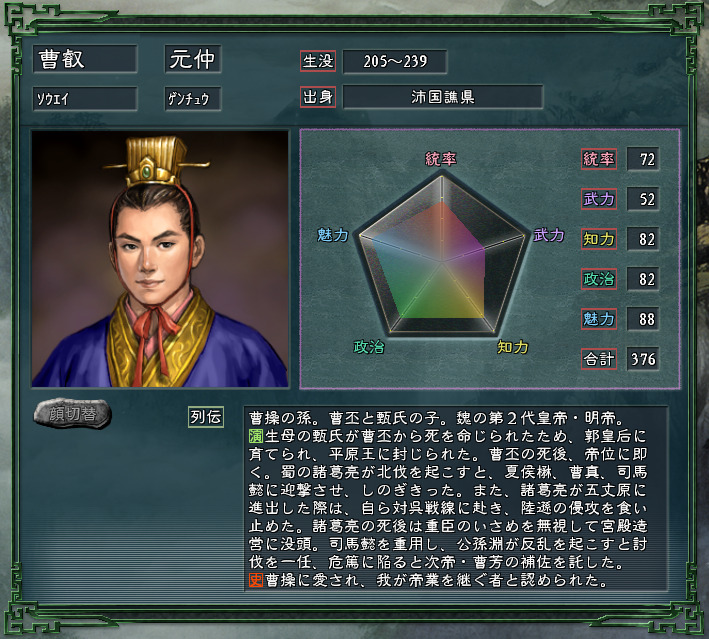This screenshot has height=639, width=709.
Task: Select the 列伝 biography label
Action: (x=206, y=417)
